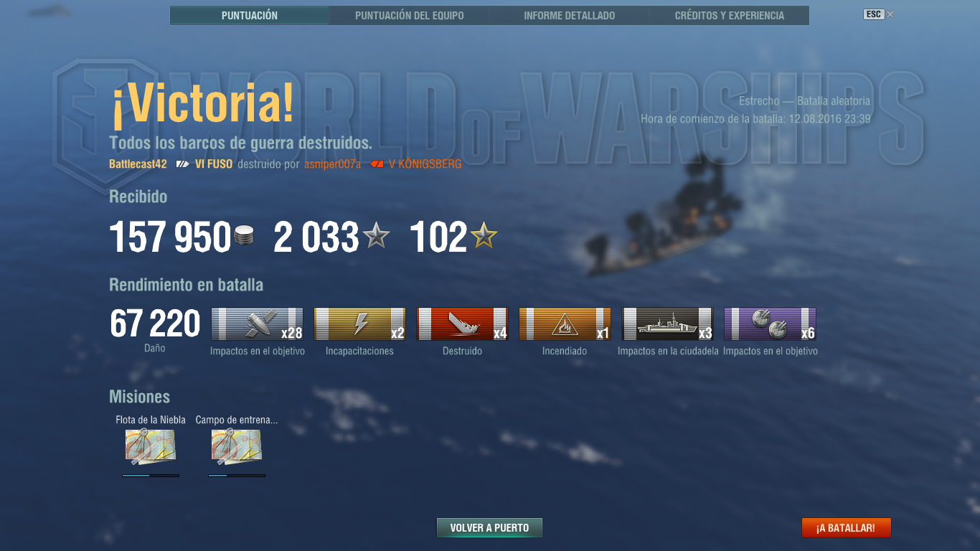The height and width of the screenshot is (551, 980).
Task: Click the gold free experience star
Action: (484, 235)
